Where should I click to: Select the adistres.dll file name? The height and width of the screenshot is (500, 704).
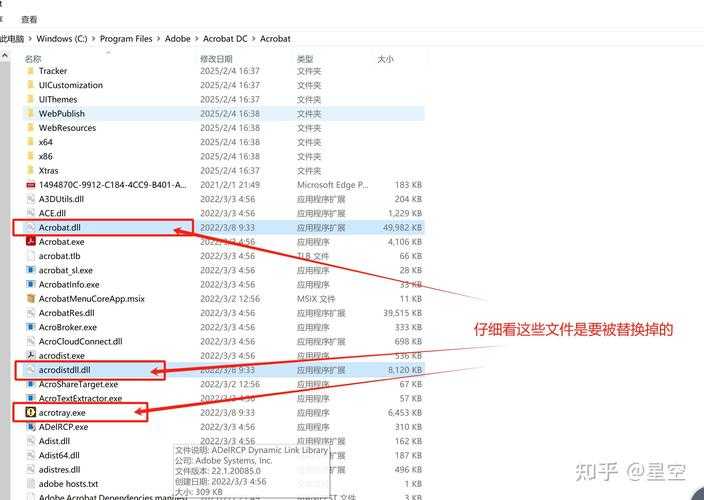point(60,469)
